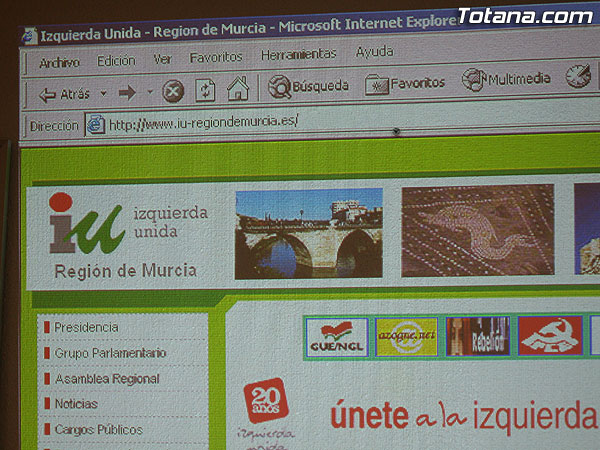Click the Región de Murcia header text
The height and width of the screenshot is (450, 600).
click(126, 271)
